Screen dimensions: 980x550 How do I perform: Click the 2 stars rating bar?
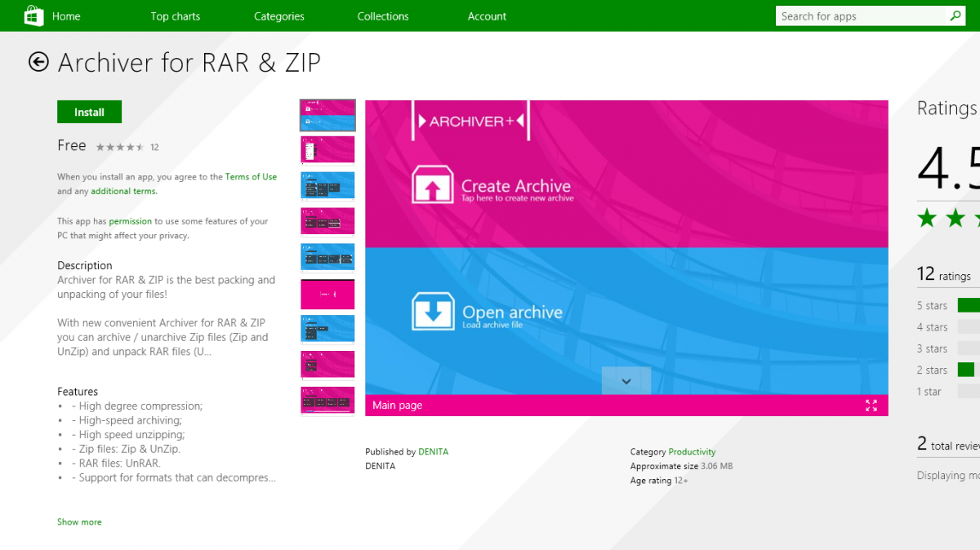[x=969, y=370]
